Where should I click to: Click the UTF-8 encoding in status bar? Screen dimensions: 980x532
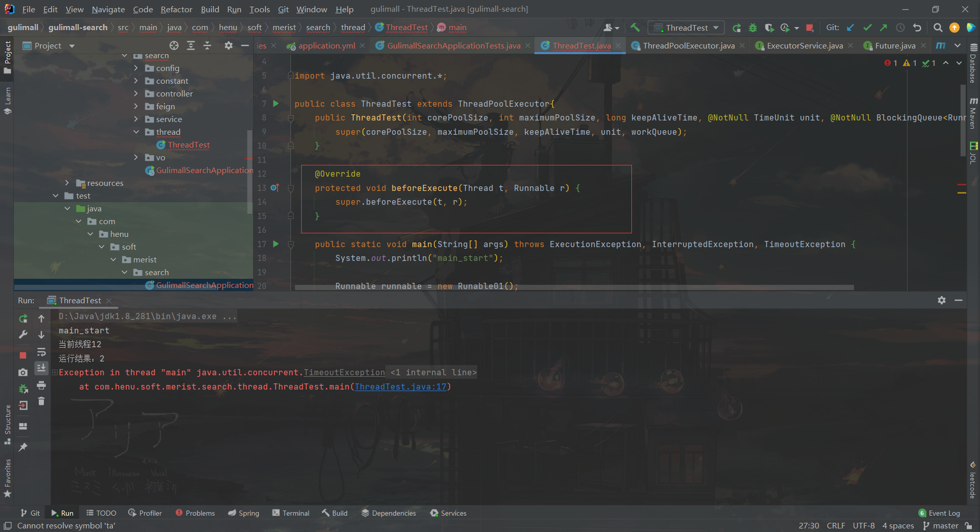pos(864,526)
